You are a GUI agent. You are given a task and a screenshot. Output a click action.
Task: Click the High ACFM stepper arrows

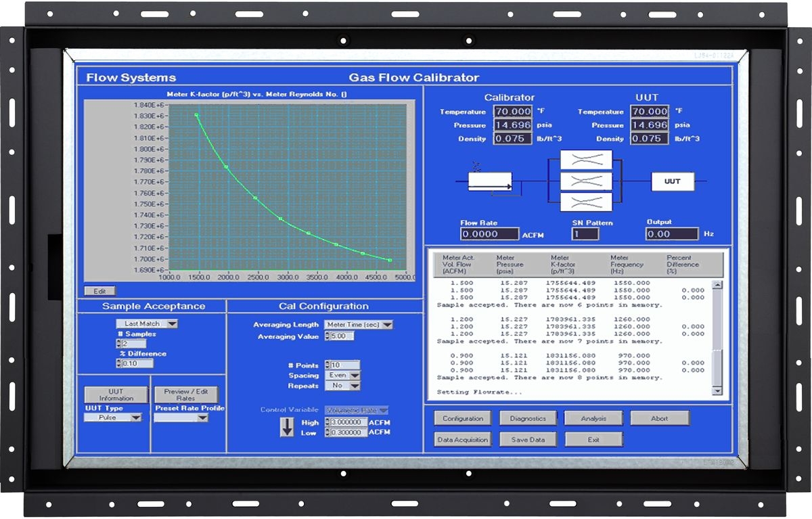(328, 422)
